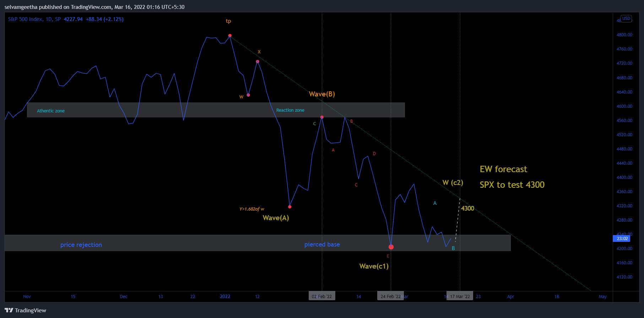The image size is (644, 318).
Task: Click the orange 'w' wave label
Action: 241,97
